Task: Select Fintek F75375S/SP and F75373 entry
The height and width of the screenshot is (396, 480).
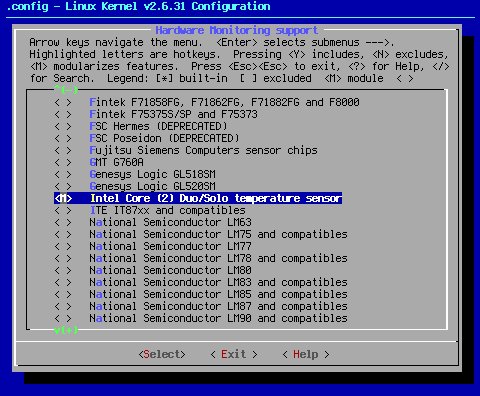Action: (173, 114)
